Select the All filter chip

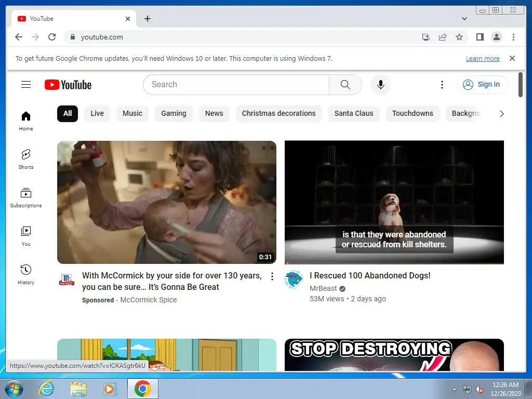point(68,113)
